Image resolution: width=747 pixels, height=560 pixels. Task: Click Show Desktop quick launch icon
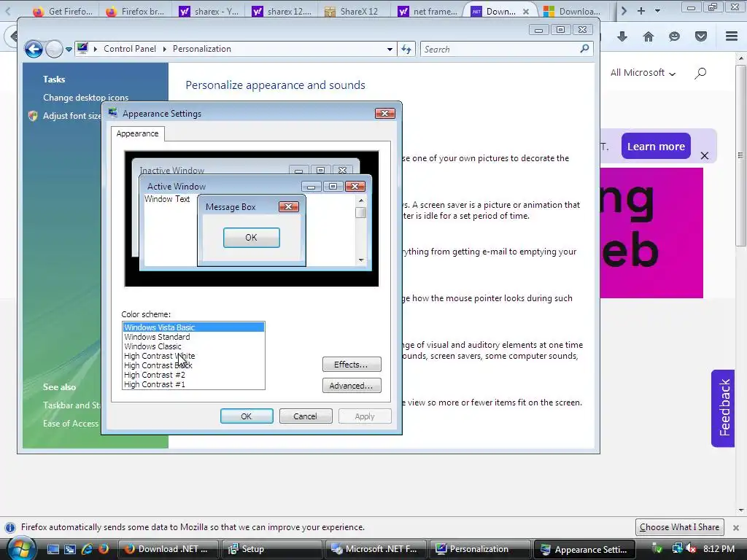tap(53, 550)
